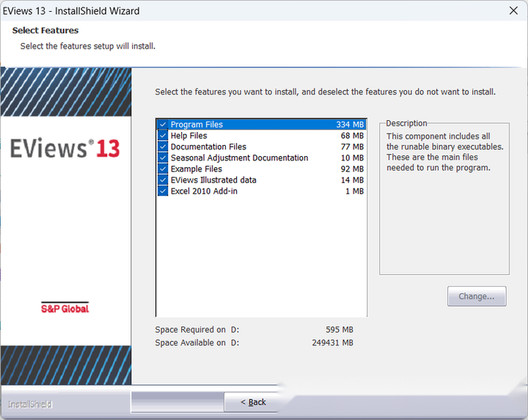Image resolution: width=528 pixels, height=420 pixels.
Task: Select the Seasonal Adjustment Documentation label
Action: (x=239, y=158)
